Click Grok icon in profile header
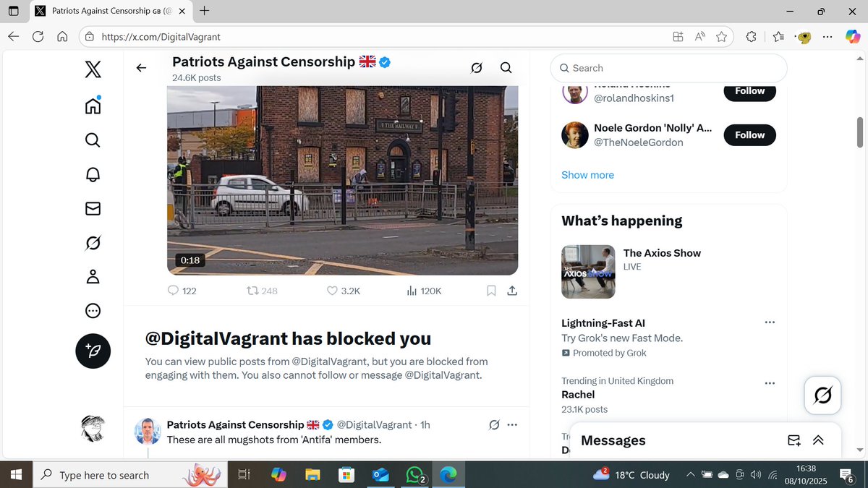Viewport: 868px width, 488px height. point(476,68)
